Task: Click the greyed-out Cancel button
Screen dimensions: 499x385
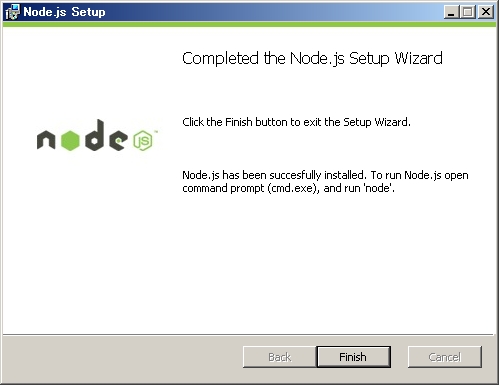Action: point(445,357)
